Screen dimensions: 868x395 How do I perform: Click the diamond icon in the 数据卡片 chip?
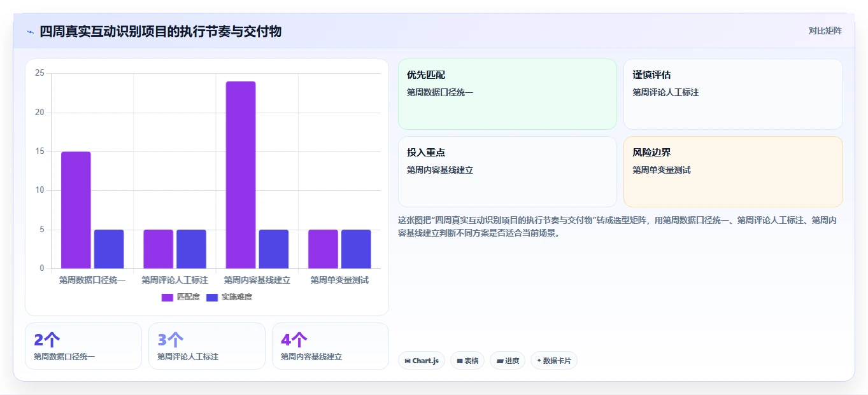(539, 361)
